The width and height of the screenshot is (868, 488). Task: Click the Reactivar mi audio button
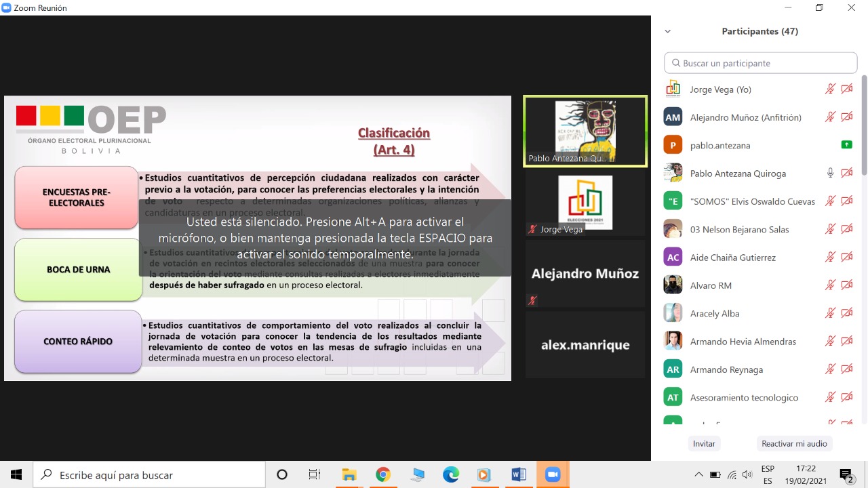pyautogui.click(x=794, y=443)
